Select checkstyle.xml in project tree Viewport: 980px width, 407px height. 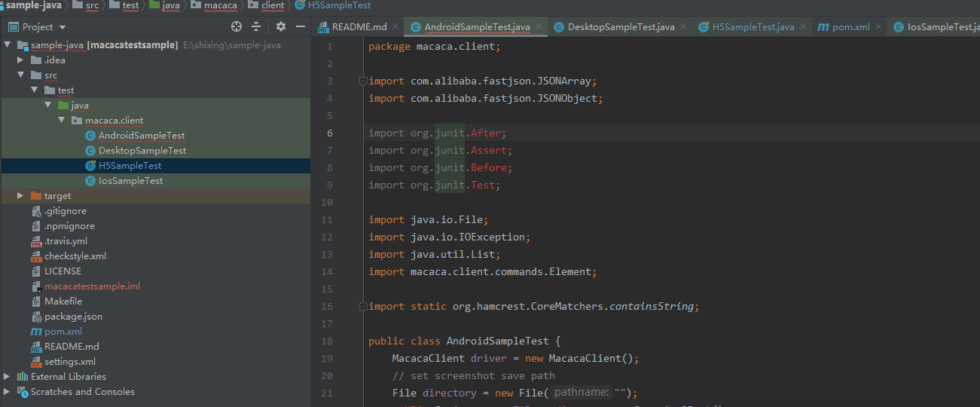point(75,256)
